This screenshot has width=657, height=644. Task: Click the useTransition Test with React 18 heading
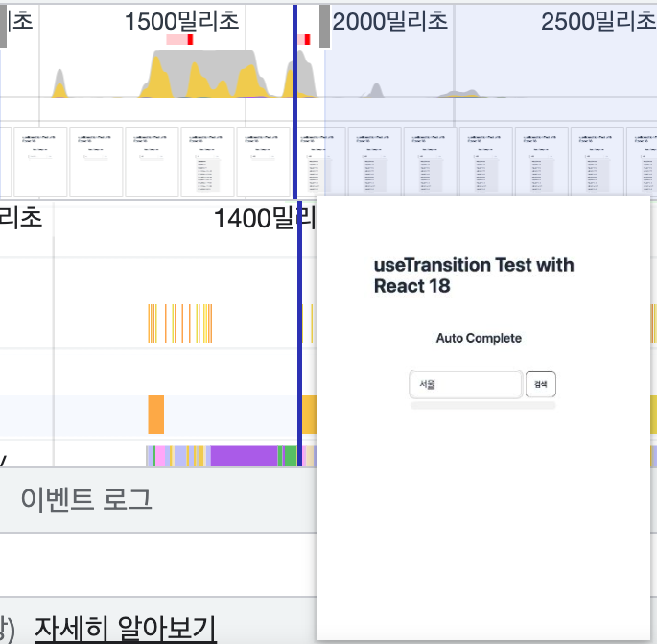474,275
